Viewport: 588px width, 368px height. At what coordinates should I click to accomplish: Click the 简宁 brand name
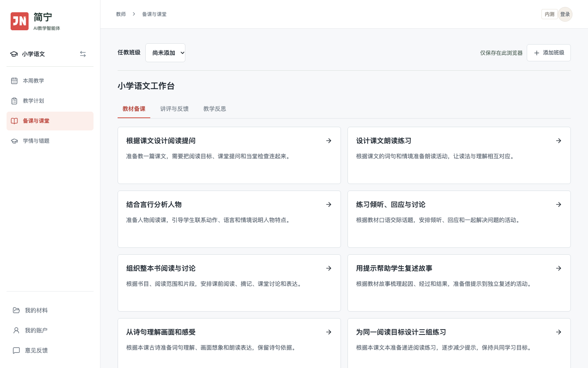43,17
